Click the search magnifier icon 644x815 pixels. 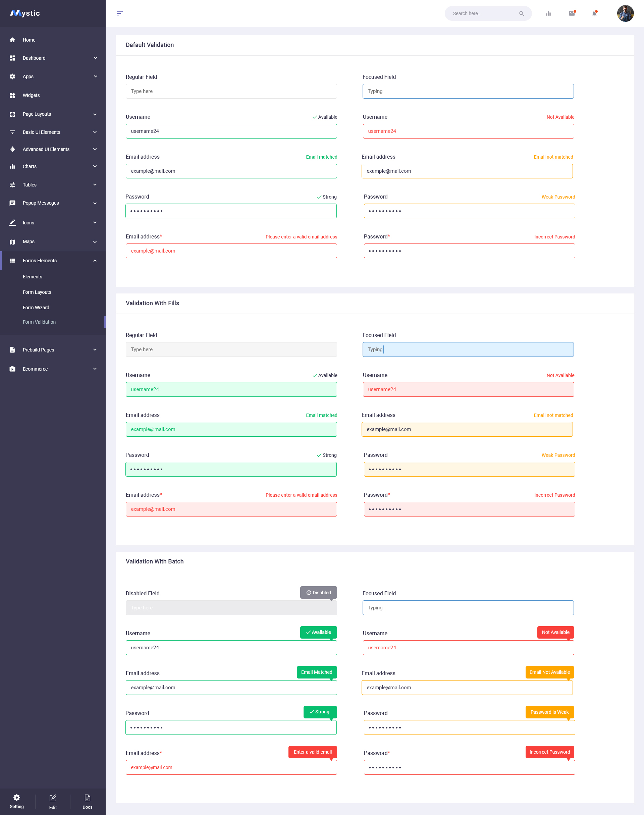[x=522, y=13]
